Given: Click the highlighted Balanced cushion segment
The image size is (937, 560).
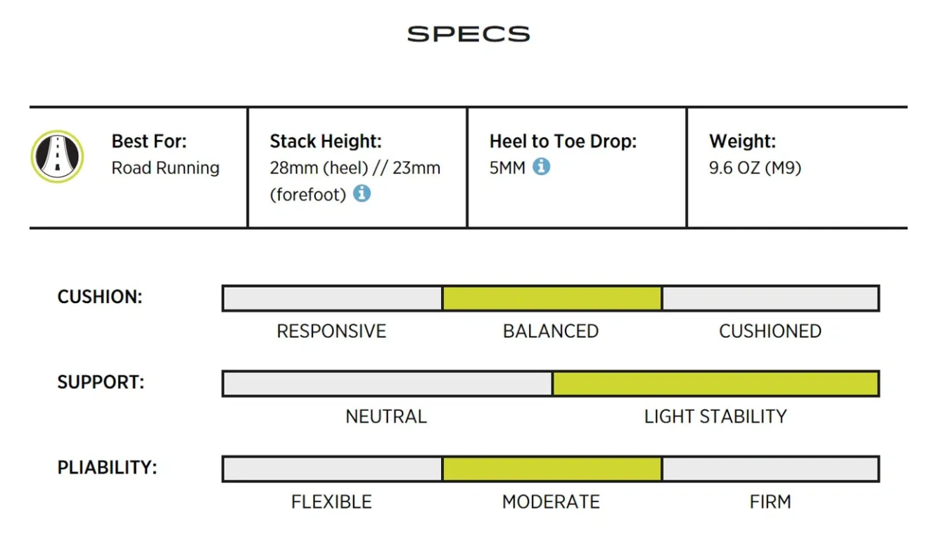Looking at the screenshot, I should click(552, 298).
